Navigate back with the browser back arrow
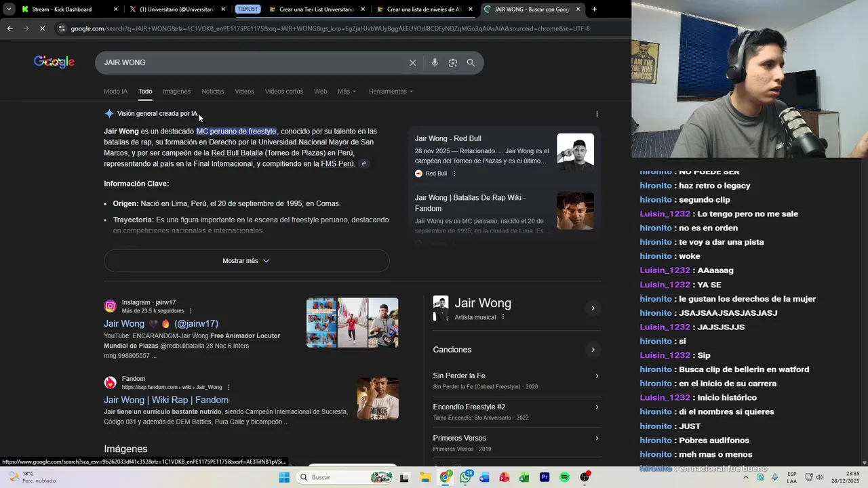Image resolution: width=868 pixels, height=488 pixels. pos(9,28)
